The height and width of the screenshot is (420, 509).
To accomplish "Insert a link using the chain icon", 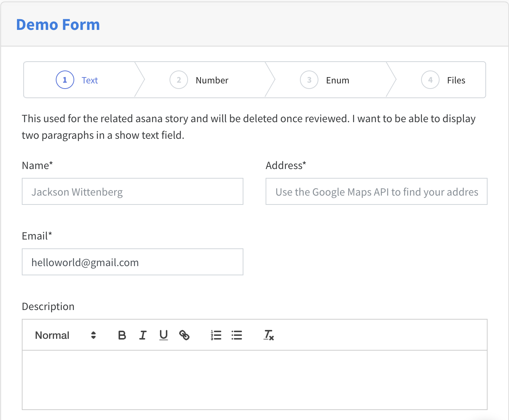I will click(x=184, y=335).
